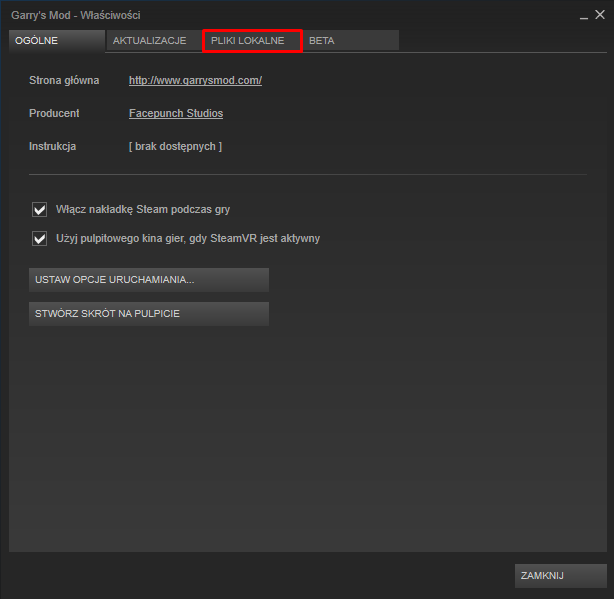This screenshot has height=599, width=614.
Task: Follow the Facepunch Studios link
Action: pos(176,113)
